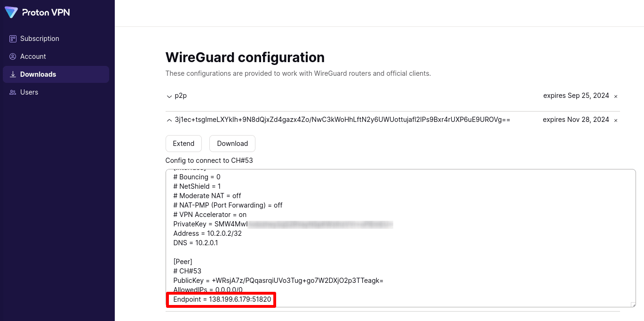The width and height of the screenshot is (644, 321).
Task: Collapse the 3j1ec+tsg configuration chevron
Action: [169, 120]
